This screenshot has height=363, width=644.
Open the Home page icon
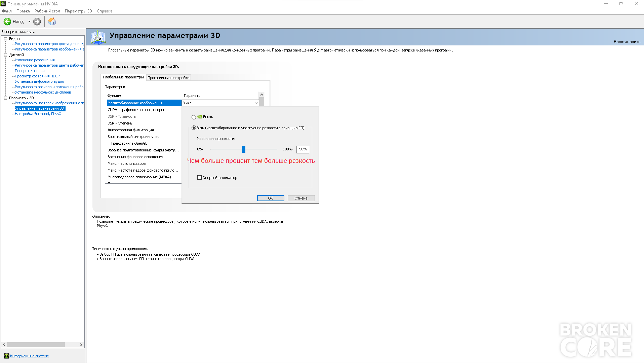[52, 22]
